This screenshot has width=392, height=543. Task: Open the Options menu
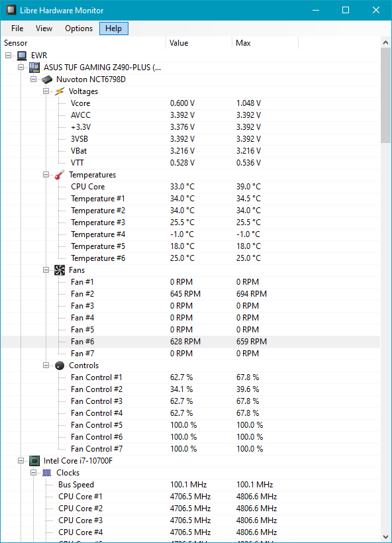[x=78, y=28]
